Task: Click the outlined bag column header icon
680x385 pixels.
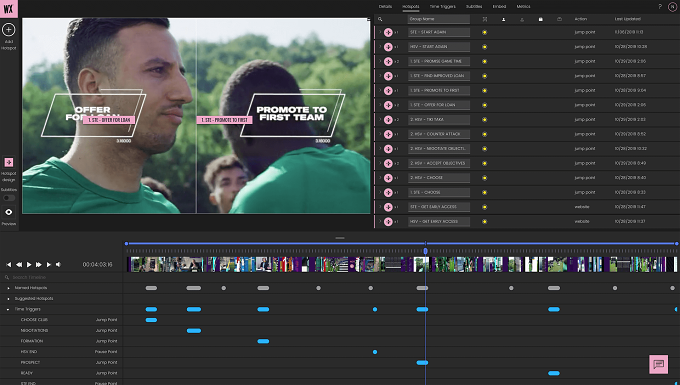Action: pos(559,19)
